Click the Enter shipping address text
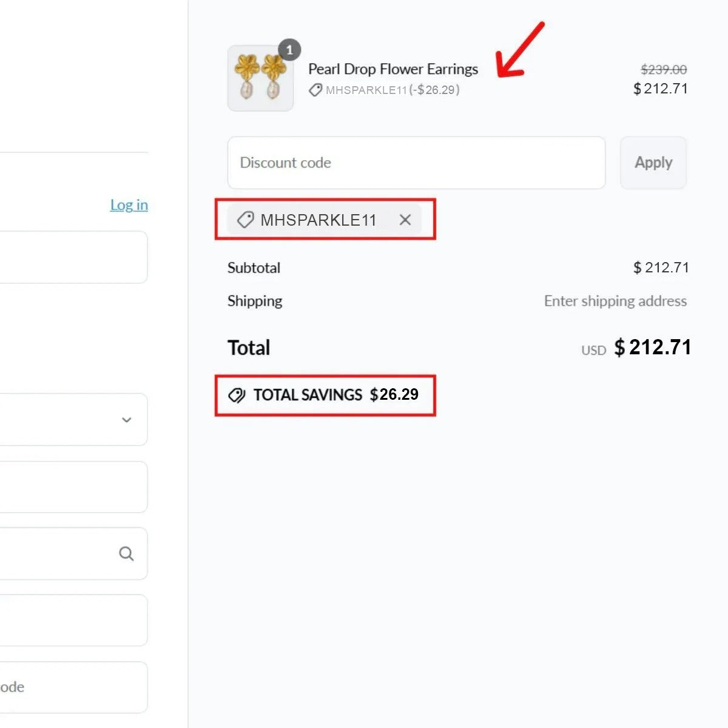Image resolution: width=728 pixels, height=728 pixels. click(615, 301)
